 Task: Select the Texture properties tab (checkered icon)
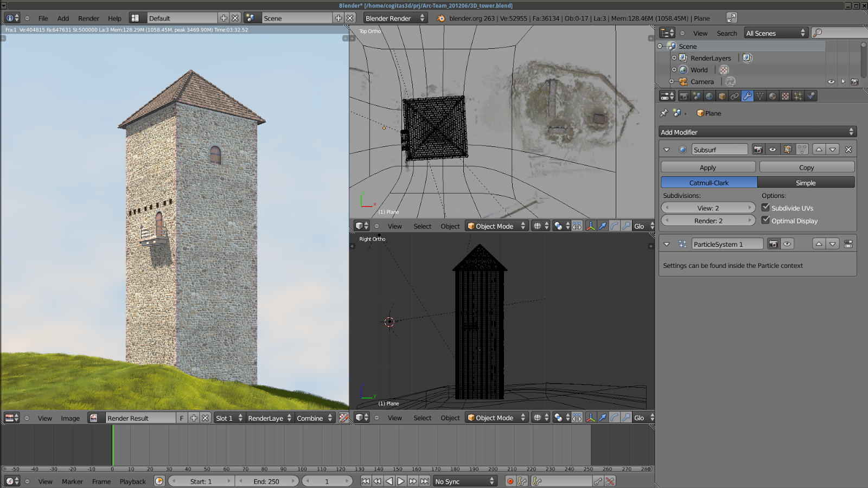pos(786,96)
